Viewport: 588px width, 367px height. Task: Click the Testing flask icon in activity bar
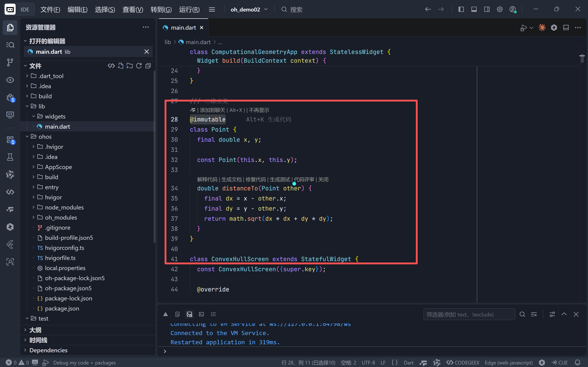(10, 157)
